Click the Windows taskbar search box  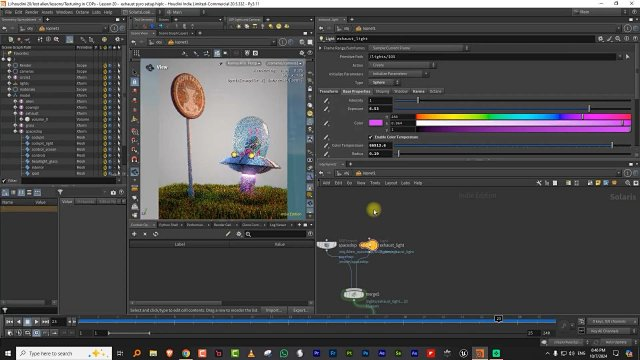[x=64, y=353]
